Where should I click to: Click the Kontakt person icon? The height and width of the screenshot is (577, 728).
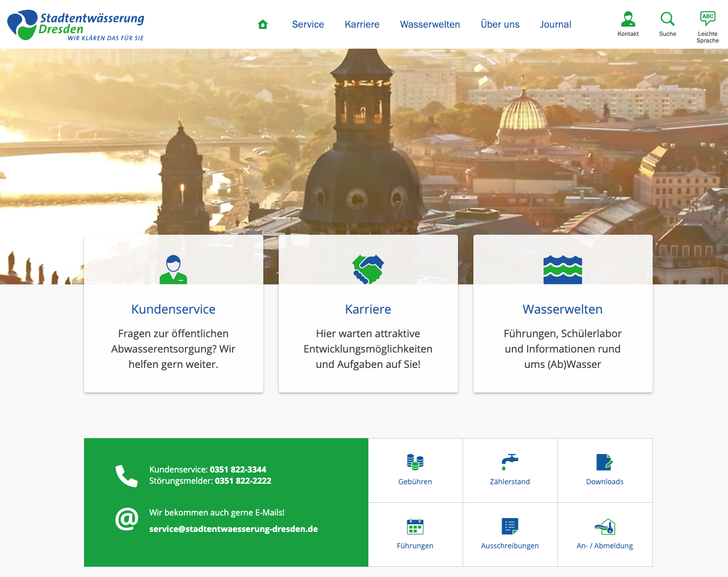(628, 19)
